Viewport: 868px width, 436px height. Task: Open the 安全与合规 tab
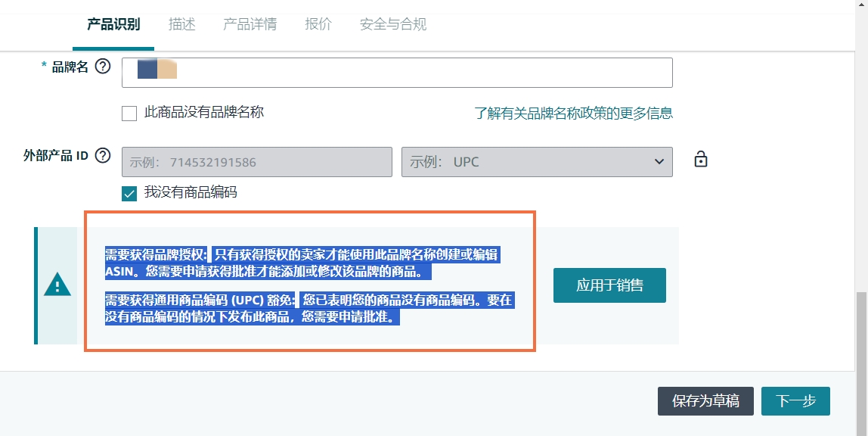tap(393, 24)
